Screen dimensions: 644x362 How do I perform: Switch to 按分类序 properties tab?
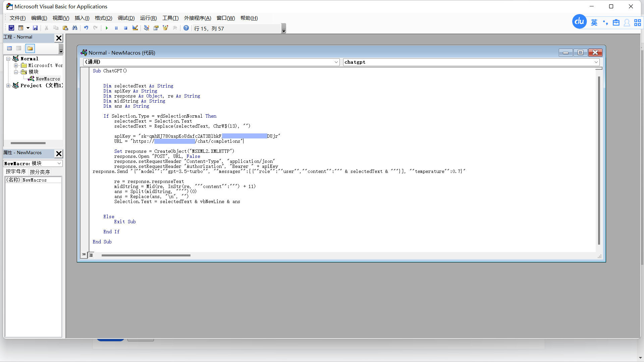pyautogui.click(x=40, y=172)
